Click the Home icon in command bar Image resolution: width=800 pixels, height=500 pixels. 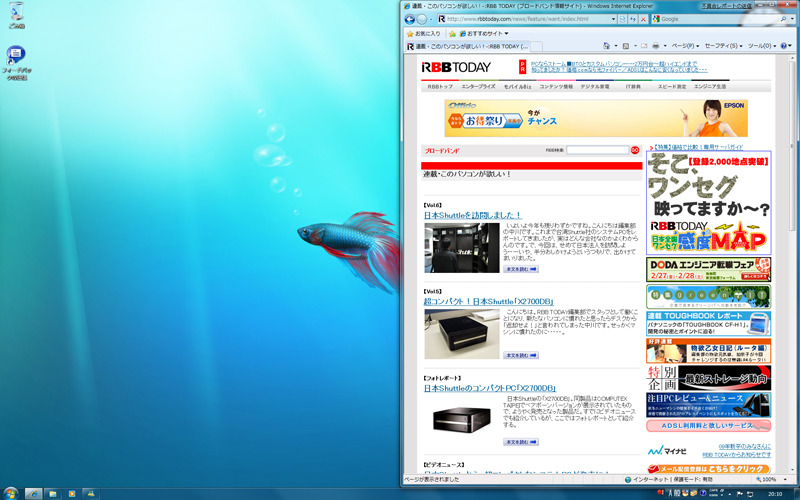pyautogui.click(x=606, y=46)
